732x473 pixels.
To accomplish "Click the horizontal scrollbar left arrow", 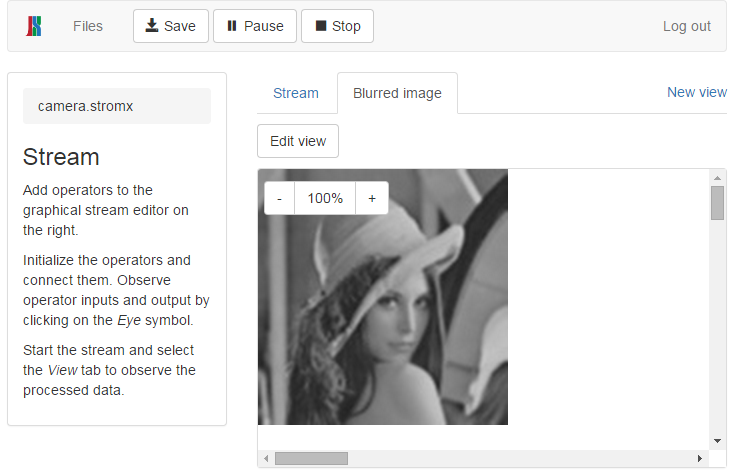I will click(266, 459).
